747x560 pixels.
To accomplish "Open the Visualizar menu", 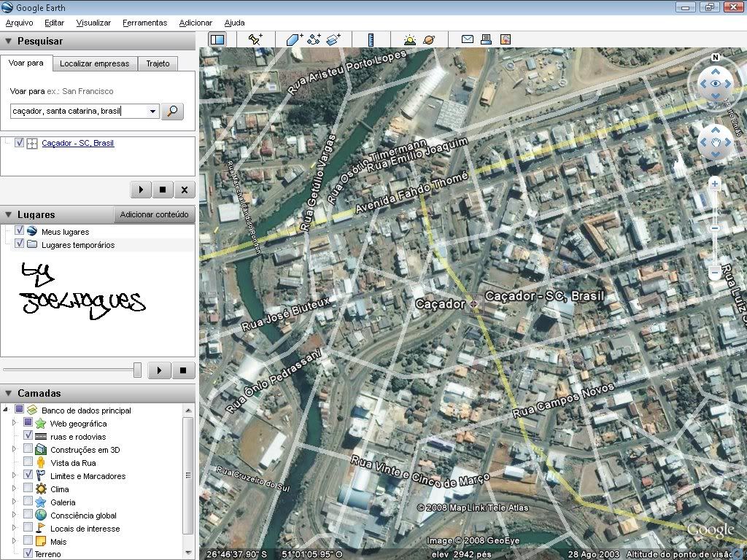I will 93,23.
